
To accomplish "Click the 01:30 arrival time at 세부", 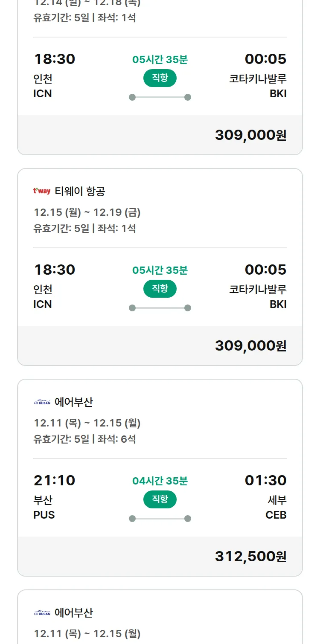I will (x=265, y=480).
